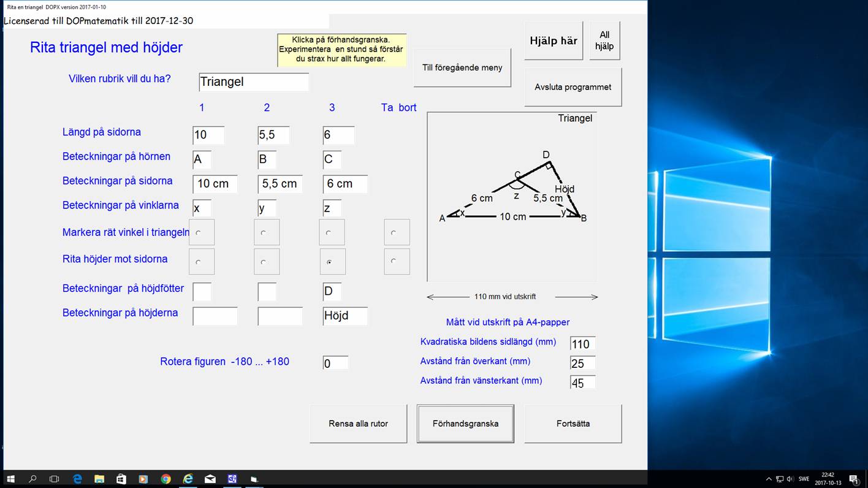
Task: Open the 'All hjälp' help page
Action: [x=604, y=41]
